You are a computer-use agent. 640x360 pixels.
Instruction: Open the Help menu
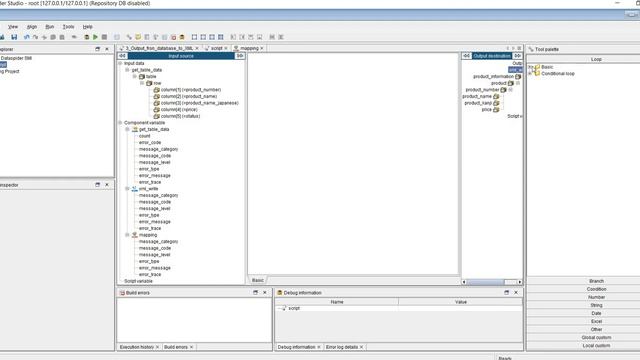[87, 27]
